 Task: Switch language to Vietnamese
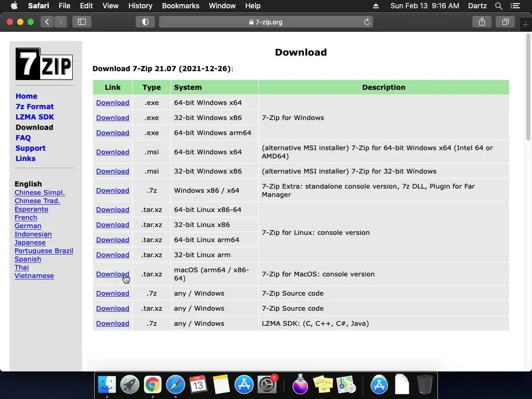[34, 275]
